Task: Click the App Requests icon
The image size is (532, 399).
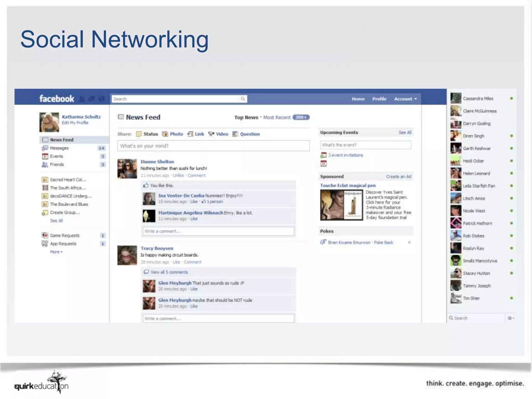Action: pos(45,244)
